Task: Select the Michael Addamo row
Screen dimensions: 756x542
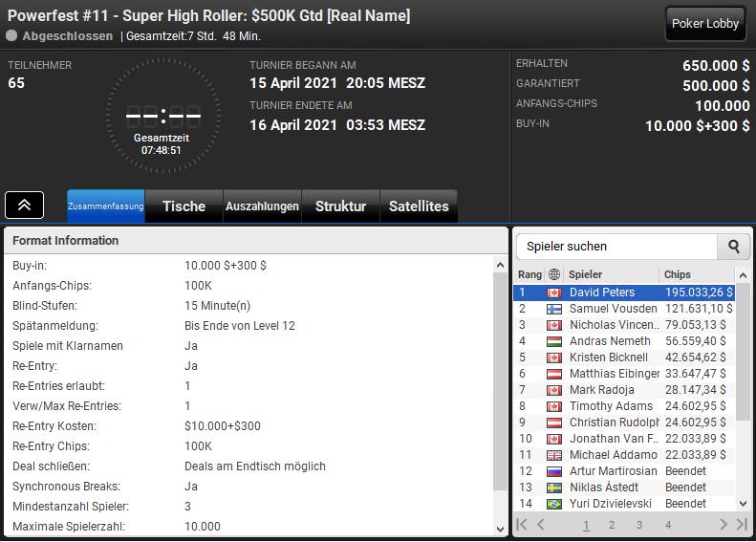Action: coord(624,455)
